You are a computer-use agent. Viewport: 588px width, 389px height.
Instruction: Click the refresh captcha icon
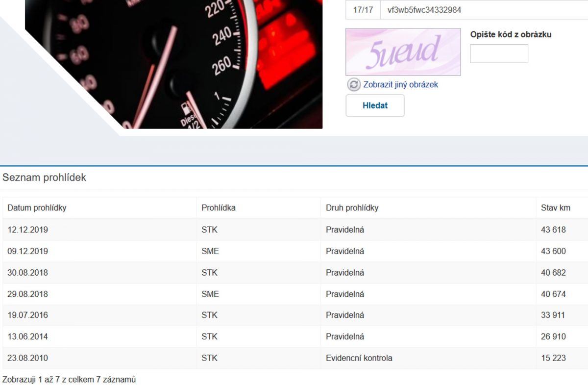pyautogui.click(x=354, y=84)
